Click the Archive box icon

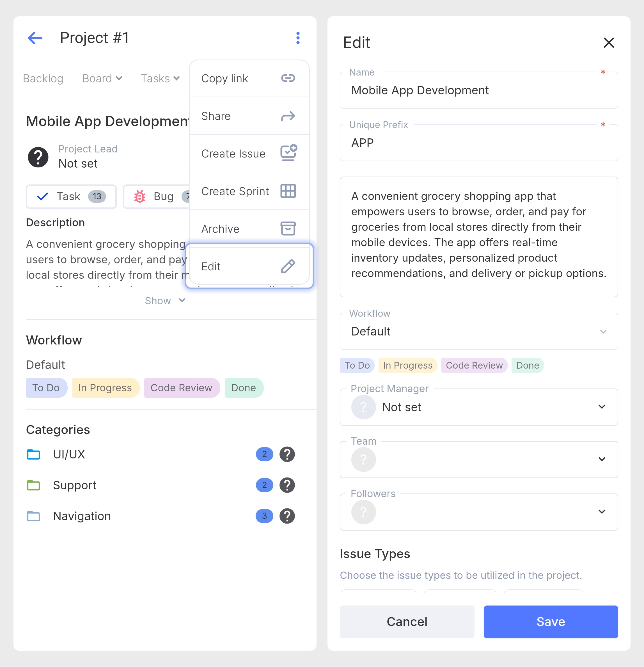coord(288,228)
